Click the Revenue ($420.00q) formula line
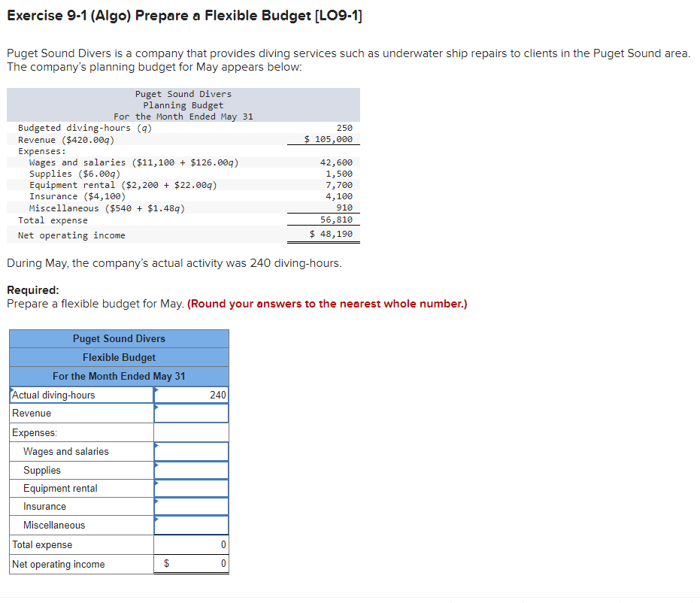 pos(66,140)
